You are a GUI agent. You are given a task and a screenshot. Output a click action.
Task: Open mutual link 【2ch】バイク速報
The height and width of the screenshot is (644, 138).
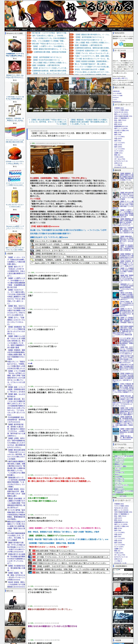118,96
